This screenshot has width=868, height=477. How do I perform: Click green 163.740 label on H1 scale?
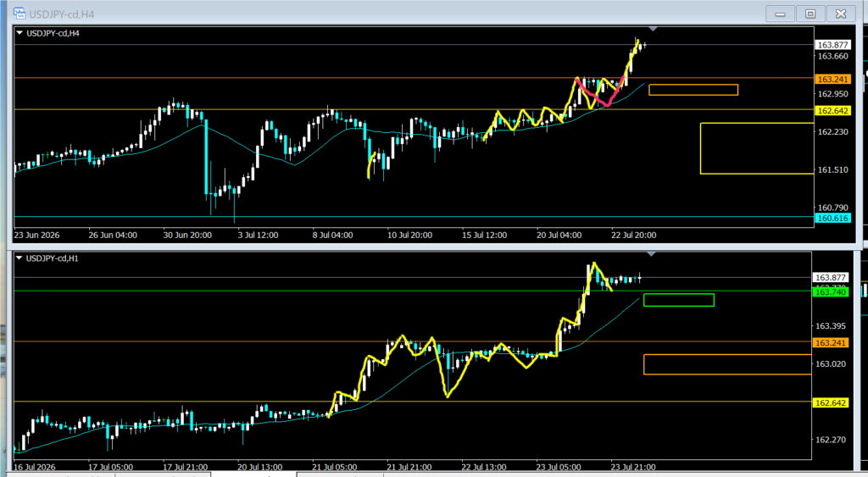(x=831, y=291)
